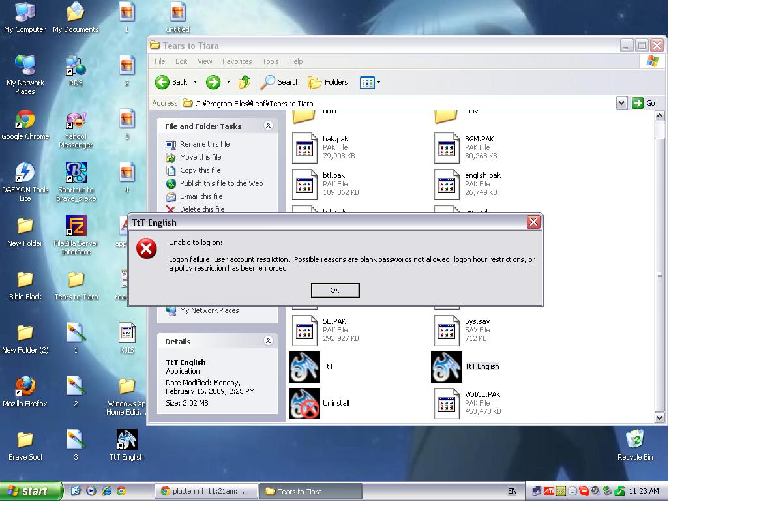Open the Back history dropdown arrow
Screen dimensions: 772x532
[x=196, y=82]
